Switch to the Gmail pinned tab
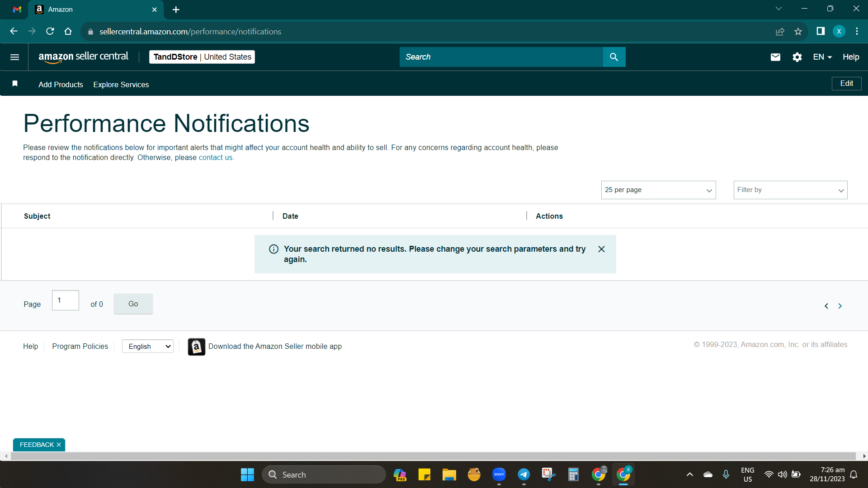The width and height of the screenshot is (868, 488). point(17,9)
